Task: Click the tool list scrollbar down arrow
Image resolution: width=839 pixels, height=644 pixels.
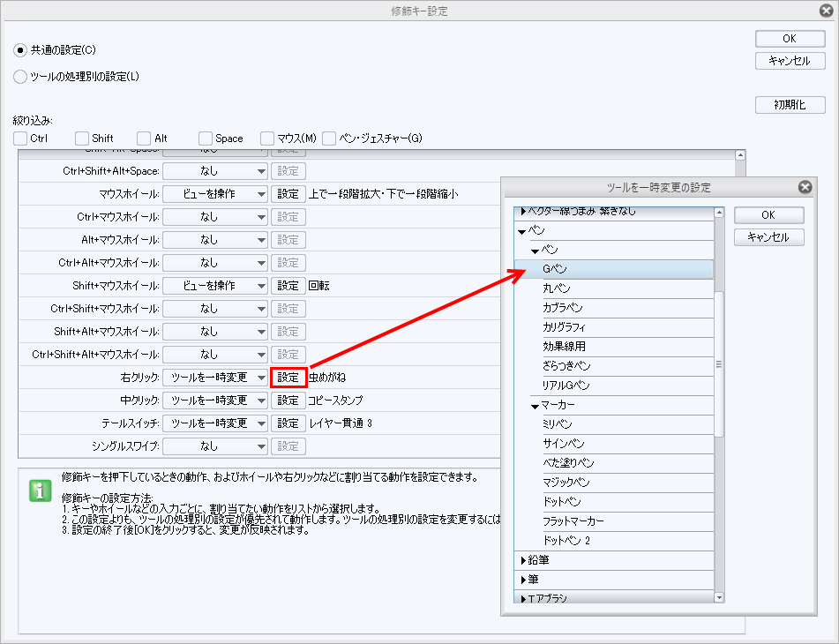Action: [x=719, y=597]
